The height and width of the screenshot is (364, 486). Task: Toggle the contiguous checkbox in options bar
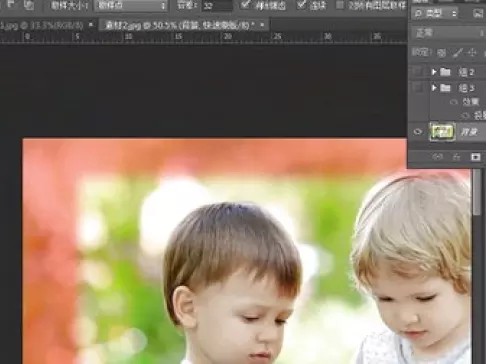point(302,5)
